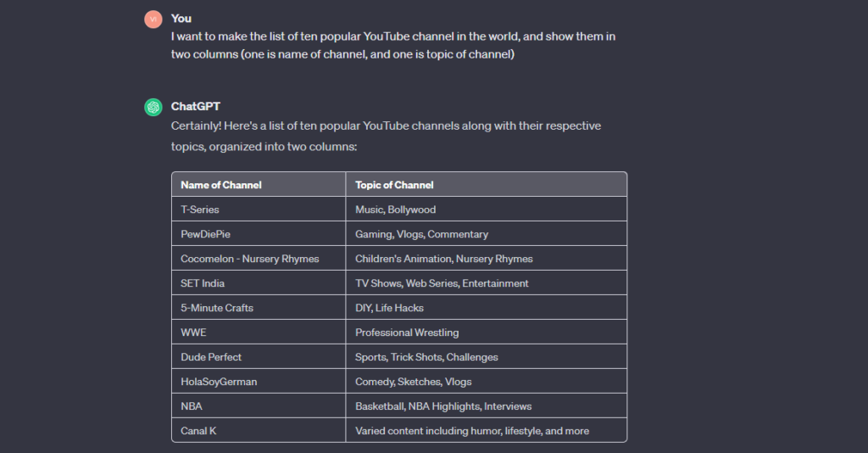Viewport: 868px width, 453px height.
Task: Click the ChatGPT sender name label
Action: [195, 107]
